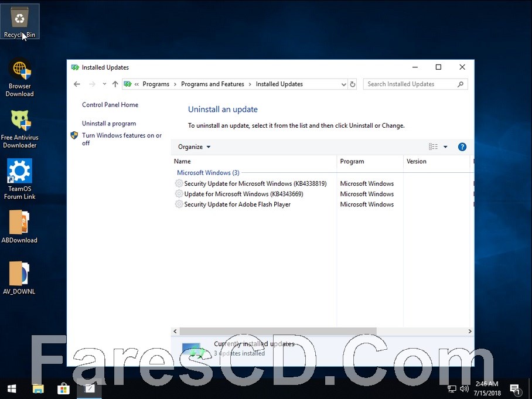Viewport: 532px width, 399px height.
Task: Click Microsoft Windows program cell for KB4343669
Action: pyautogui.click(x=367, y=194)
